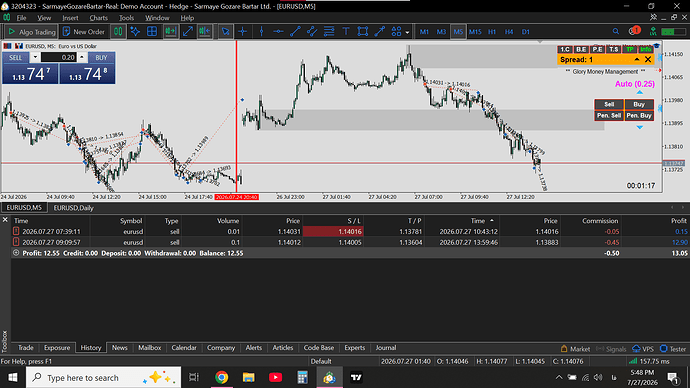This screenshot has width=690, height=388.
Task: Switch to the M15 timeframe
Action: [x=475, y=32]
